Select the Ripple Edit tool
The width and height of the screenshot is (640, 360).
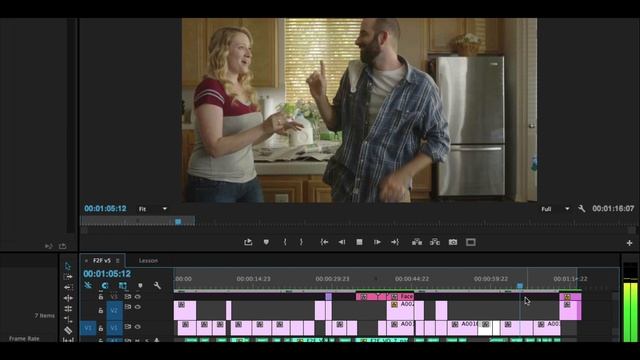(68, 298)
